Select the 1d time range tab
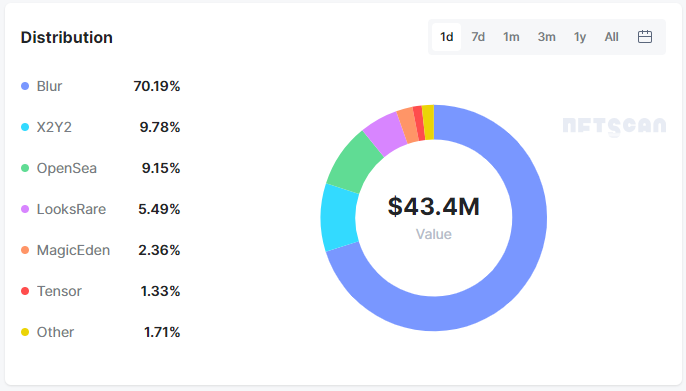The width and height of the screenshot is (686, 391). pyautogui.click(x=446, y=37)
